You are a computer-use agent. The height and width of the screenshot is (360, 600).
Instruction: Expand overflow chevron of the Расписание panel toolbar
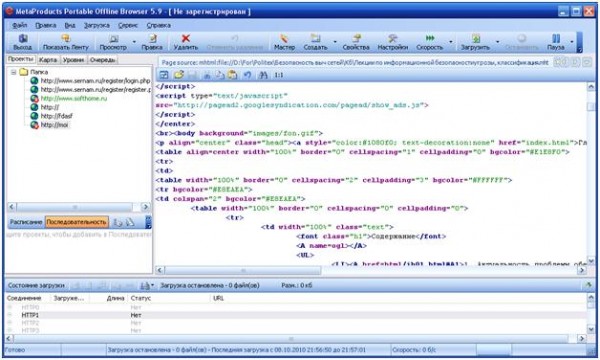click(148, 222)
